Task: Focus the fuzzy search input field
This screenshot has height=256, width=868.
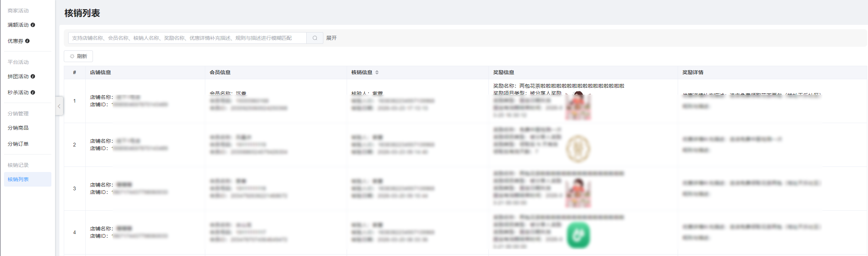Action: click(x=187, y=38)
